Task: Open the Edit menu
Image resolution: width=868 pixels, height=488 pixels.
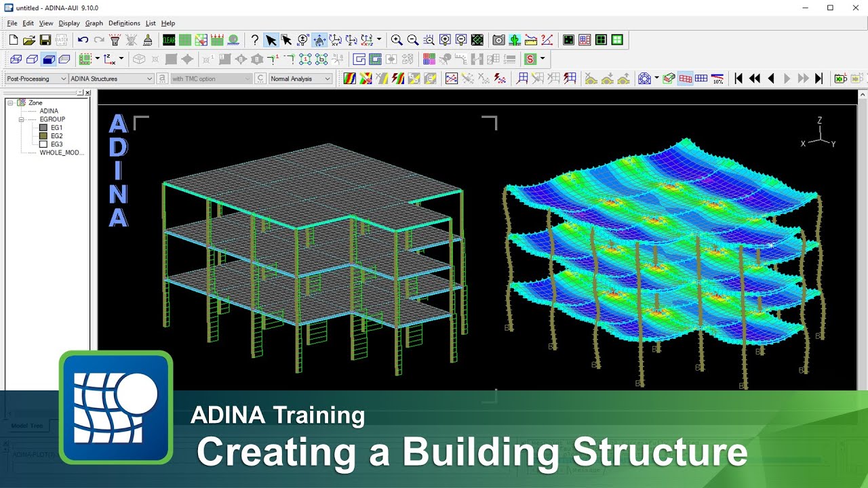Action: coord(28,23)
